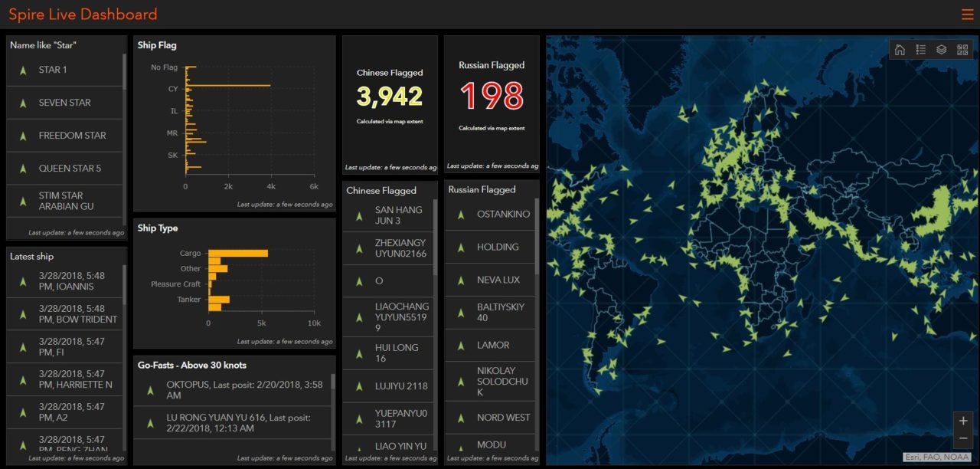Click the Cargo bar in Ship Type chart
The width and height of the screenshot is (980, 469).
[237, 252]
